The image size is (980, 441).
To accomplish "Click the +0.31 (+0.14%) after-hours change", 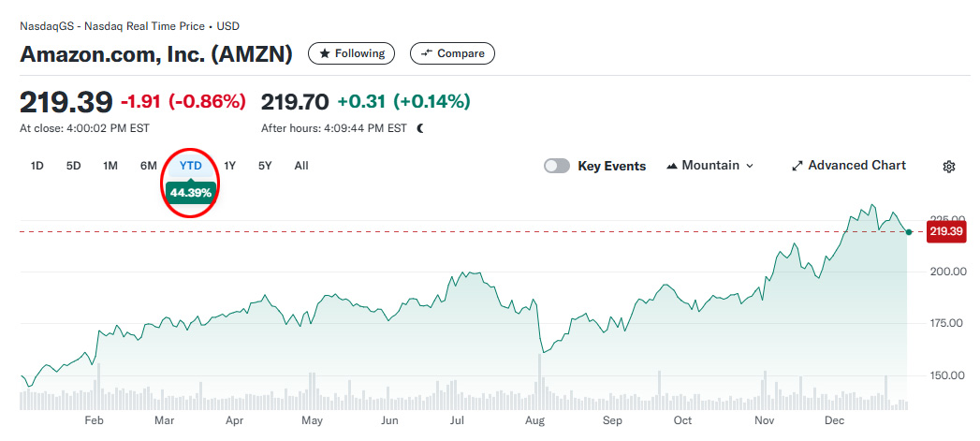I will click(403, 101).
